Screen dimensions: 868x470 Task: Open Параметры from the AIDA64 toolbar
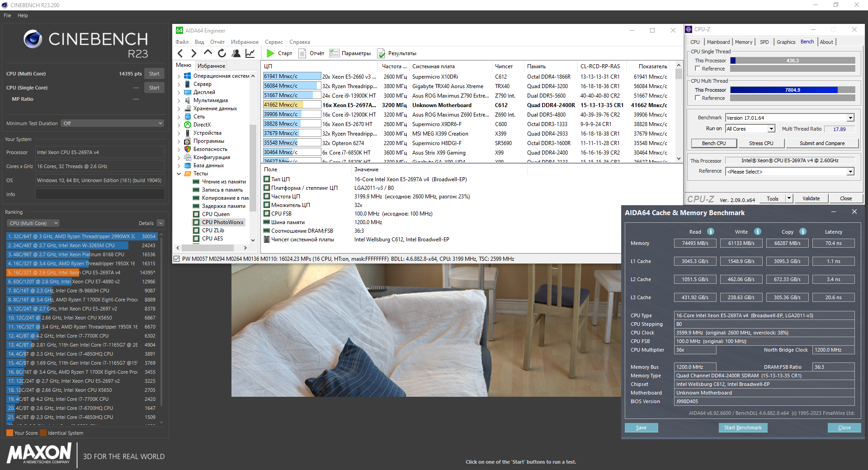[350, 53]
